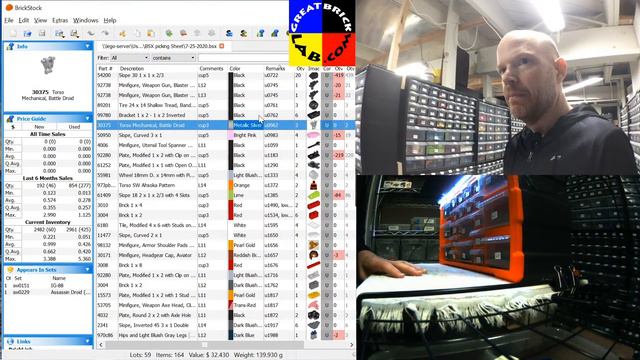Select the Slope, Inverted 45 3 x 1 Double row

tap(226, 325)
